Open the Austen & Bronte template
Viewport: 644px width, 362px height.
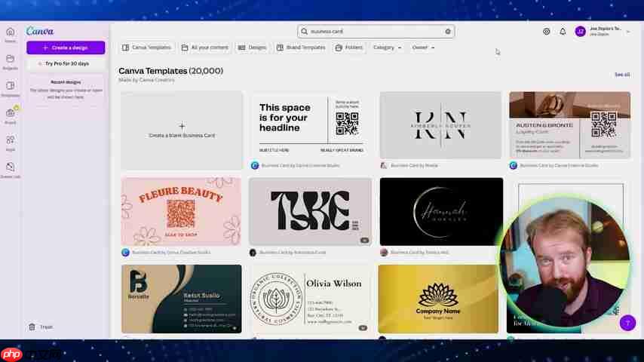coord(569,125)
